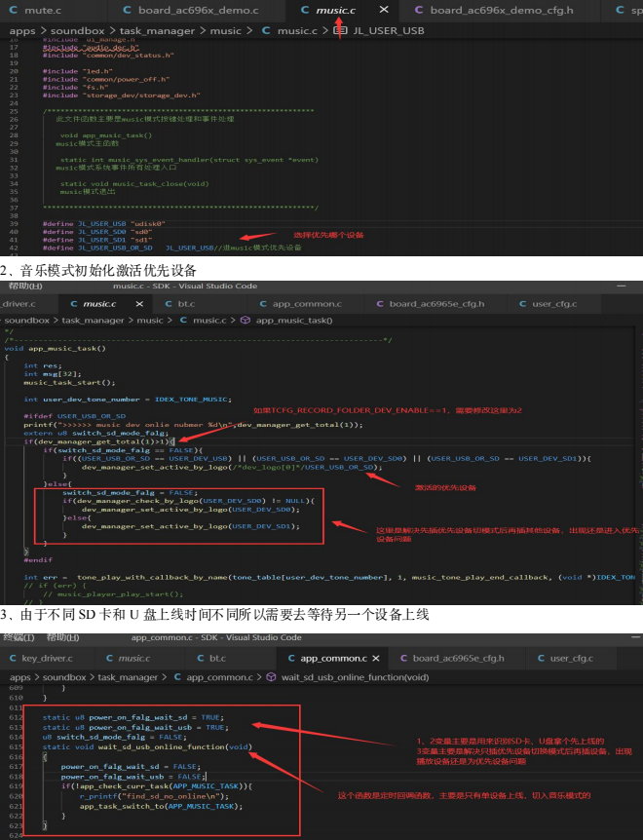Image resolution: width=643 pixels, height=840 pixels.
Task: Open 终端(T) menu in app_common.c - SDK window
Action: [19, 637]
